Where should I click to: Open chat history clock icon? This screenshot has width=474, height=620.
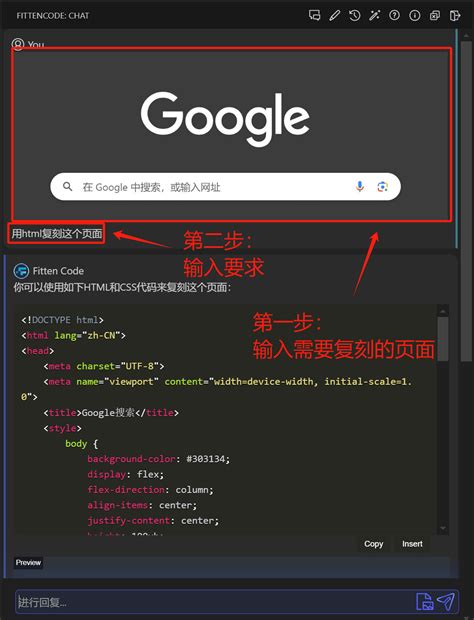click(x=355, y=15)
